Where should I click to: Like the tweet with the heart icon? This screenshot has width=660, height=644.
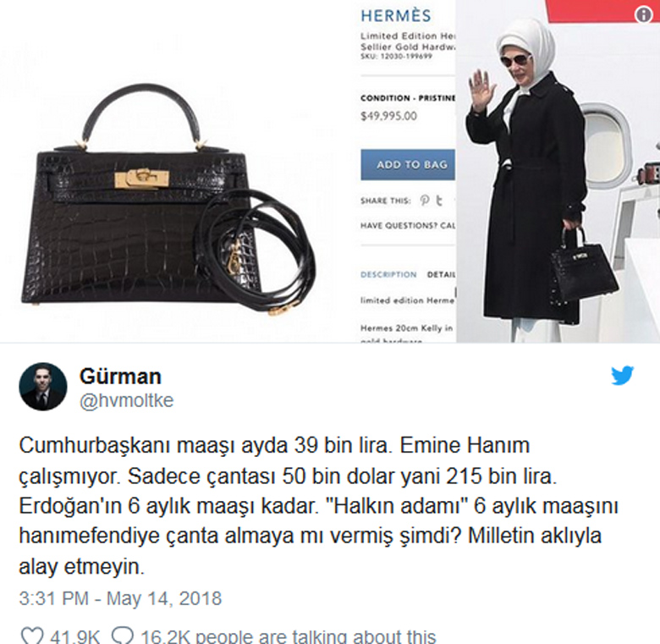coord(32,636)
